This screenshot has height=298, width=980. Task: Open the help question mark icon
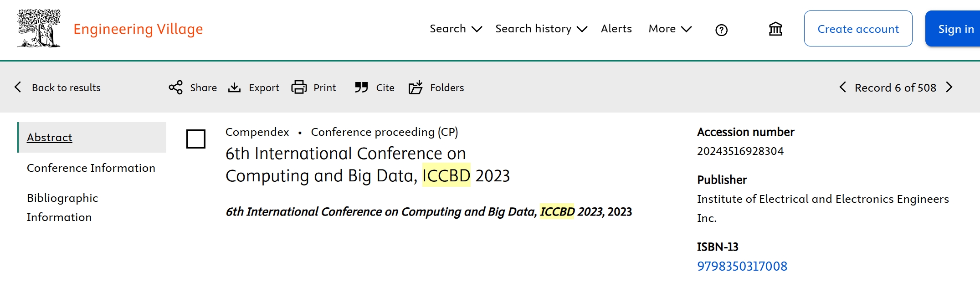[x=721, y=30]
